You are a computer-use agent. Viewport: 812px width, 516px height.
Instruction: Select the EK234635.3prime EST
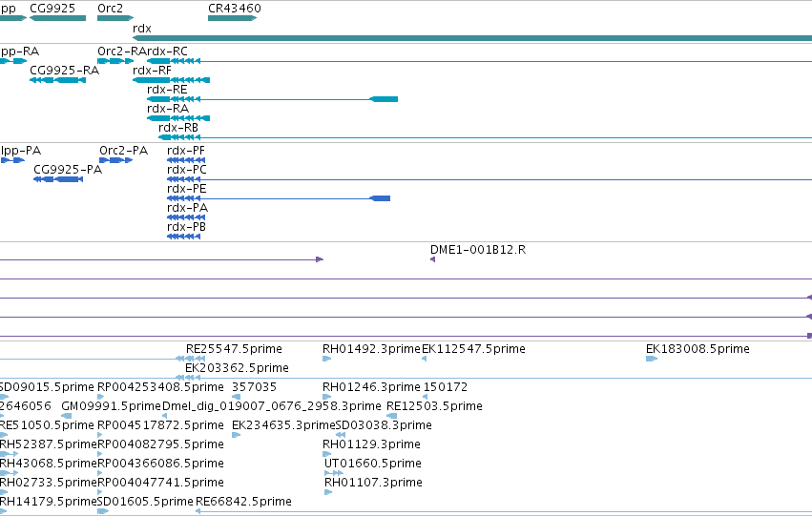(236, 435)
